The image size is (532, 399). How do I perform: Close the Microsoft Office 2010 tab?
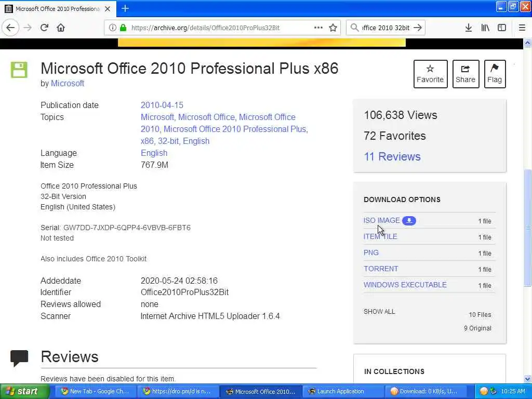[108, 9]
